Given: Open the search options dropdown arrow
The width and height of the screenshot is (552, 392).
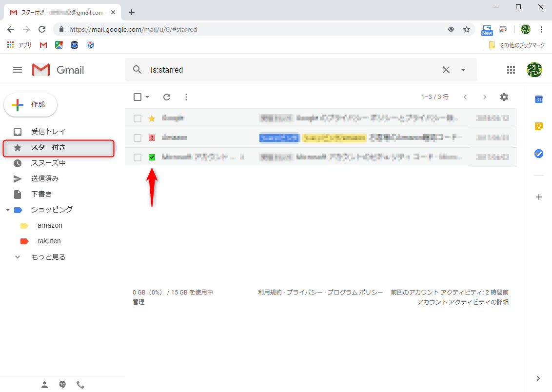Looking at the screenshot, I should 462,70.
